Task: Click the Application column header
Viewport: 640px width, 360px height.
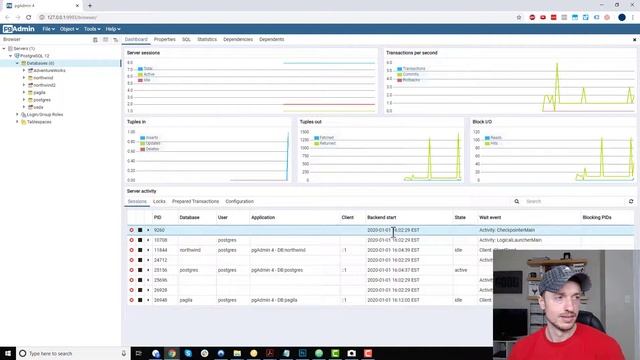Action: 263,218
